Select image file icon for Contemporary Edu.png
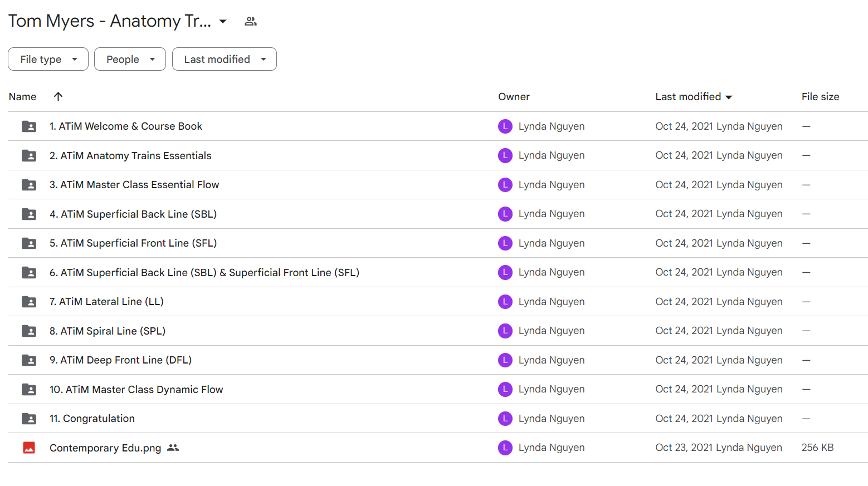 (x=29, y=448)
